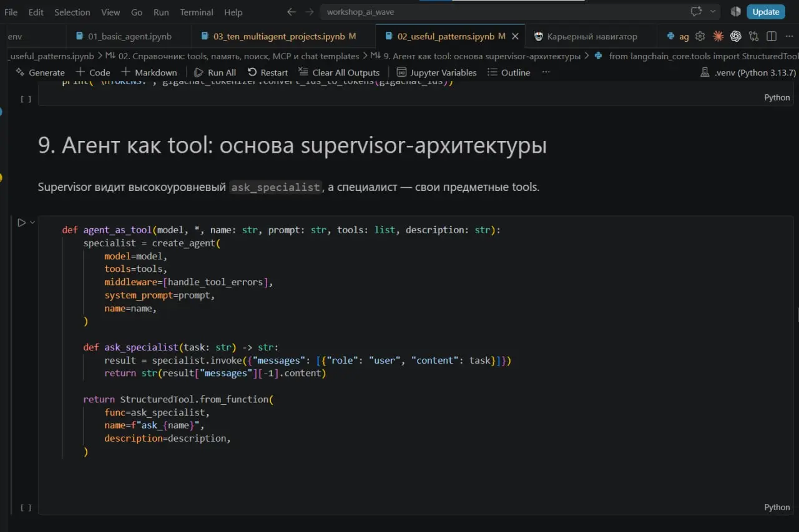Run the agent_as_tool code cell
Screen dimensions: 799x532
[21, 222]
